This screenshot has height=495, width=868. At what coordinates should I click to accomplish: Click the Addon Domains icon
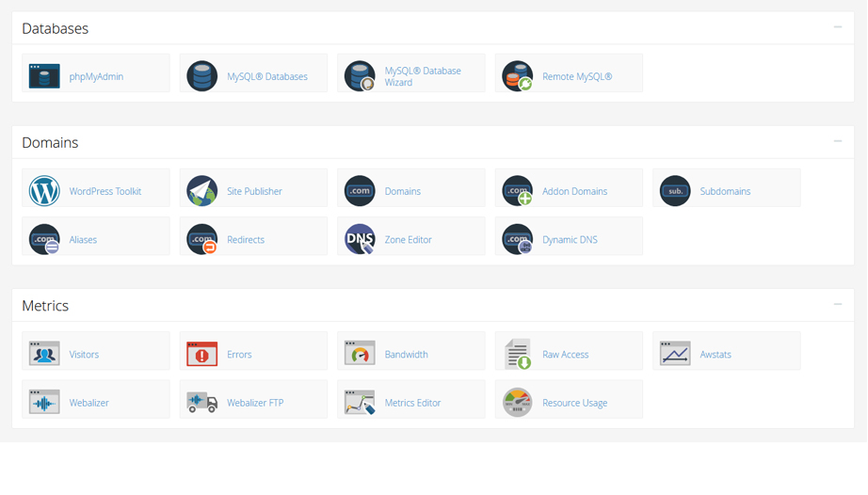(517, 191)
